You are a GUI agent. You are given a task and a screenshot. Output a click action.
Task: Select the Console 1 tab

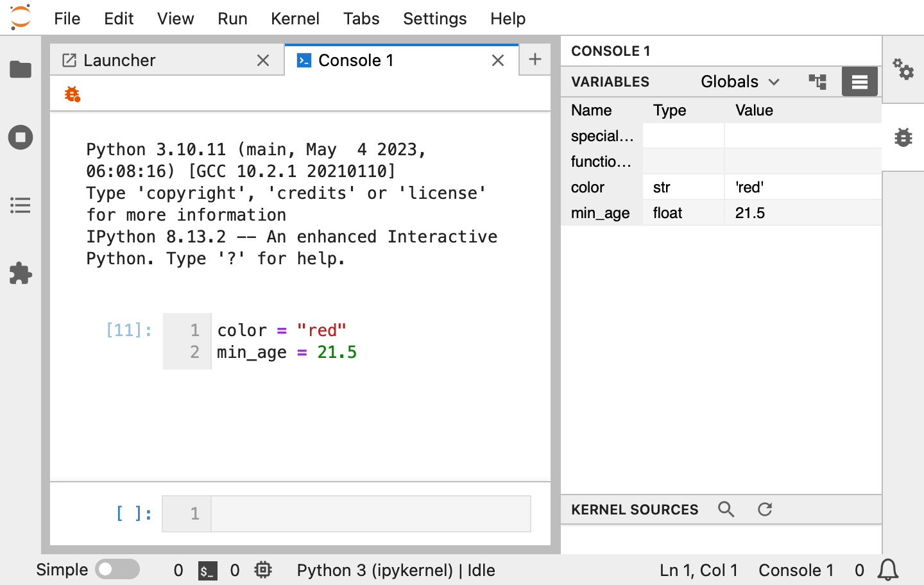click(401, 60)
